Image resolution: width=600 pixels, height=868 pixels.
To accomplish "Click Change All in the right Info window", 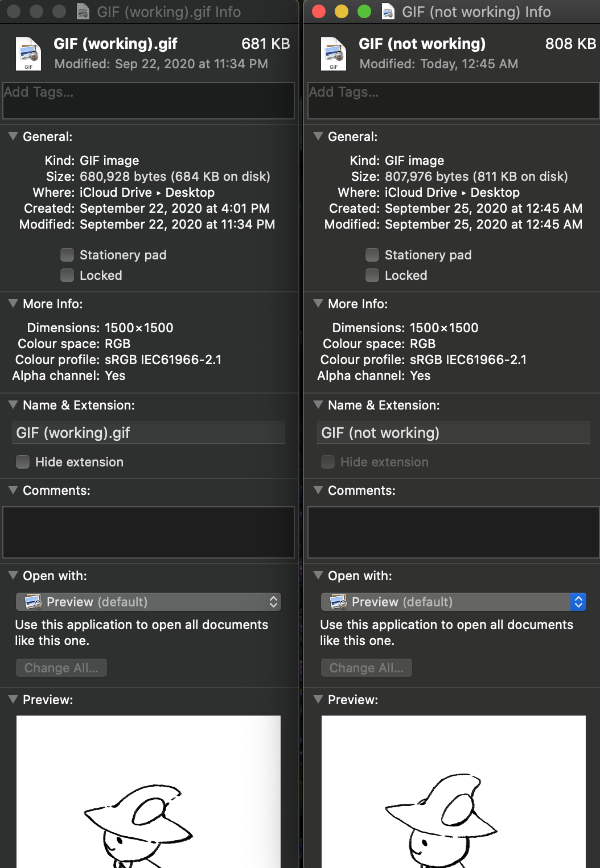I will coord(366,668).
